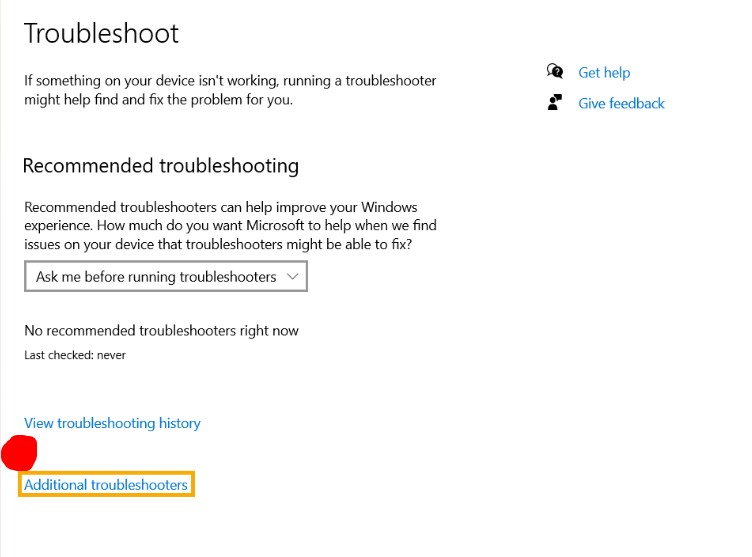Viewport: 752px width, 557px height.
Task: Click the word 'Microsoft' in description
Action: [x=275, y=225]
